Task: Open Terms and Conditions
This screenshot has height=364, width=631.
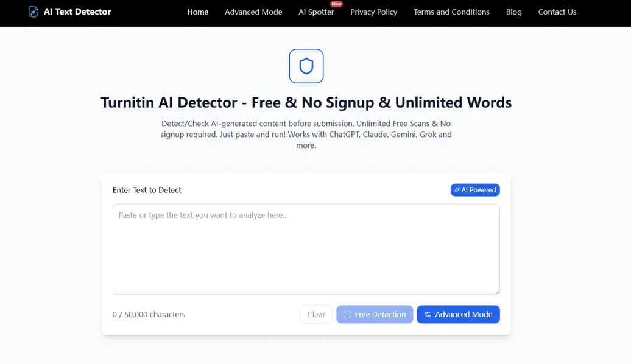Action: coord(451,12)
